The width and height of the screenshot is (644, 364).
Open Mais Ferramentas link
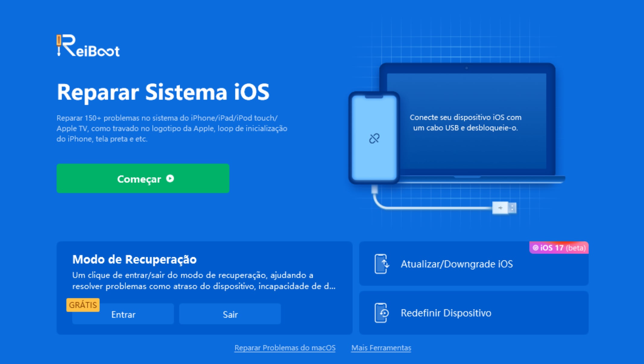[381, 348]
